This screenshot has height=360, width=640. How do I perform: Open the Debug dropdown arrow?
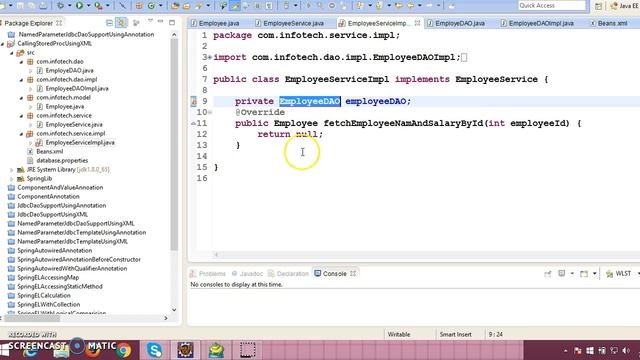(69, 6)
